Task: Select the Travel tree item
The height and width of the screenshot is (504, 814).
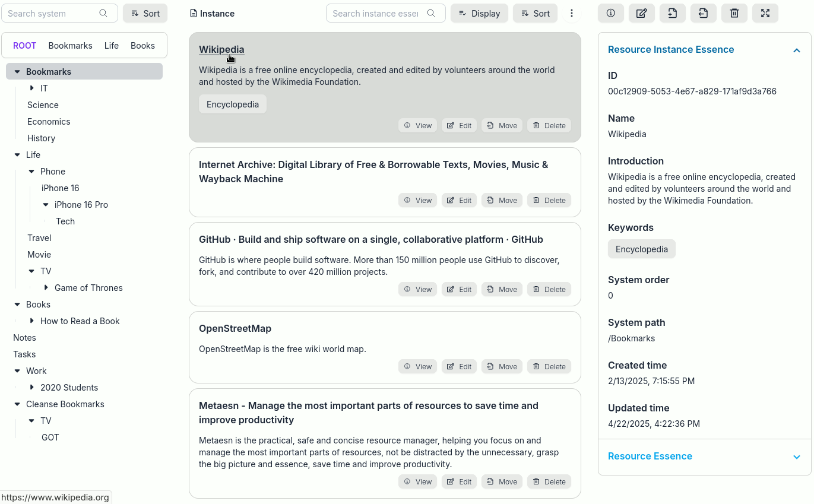Action: tap(39, 237)
